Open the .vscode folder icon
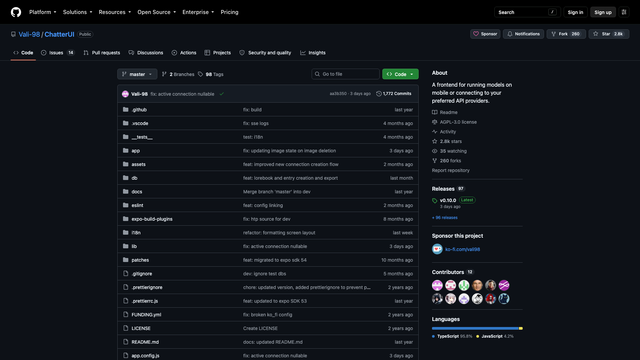This screenshot has width=640, height=360. pos(126,123)
